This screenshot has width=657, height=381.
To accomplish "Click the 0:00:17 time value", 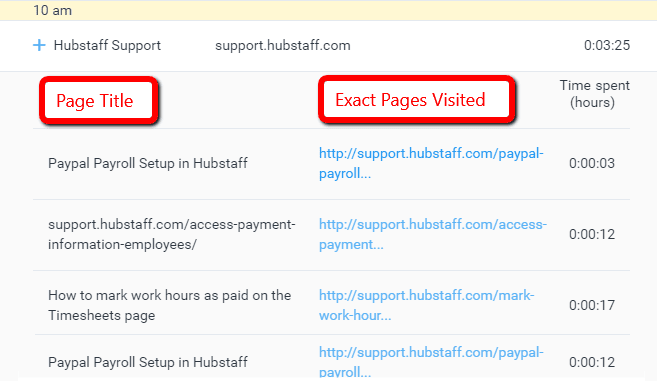I will [x=592, y=305].
